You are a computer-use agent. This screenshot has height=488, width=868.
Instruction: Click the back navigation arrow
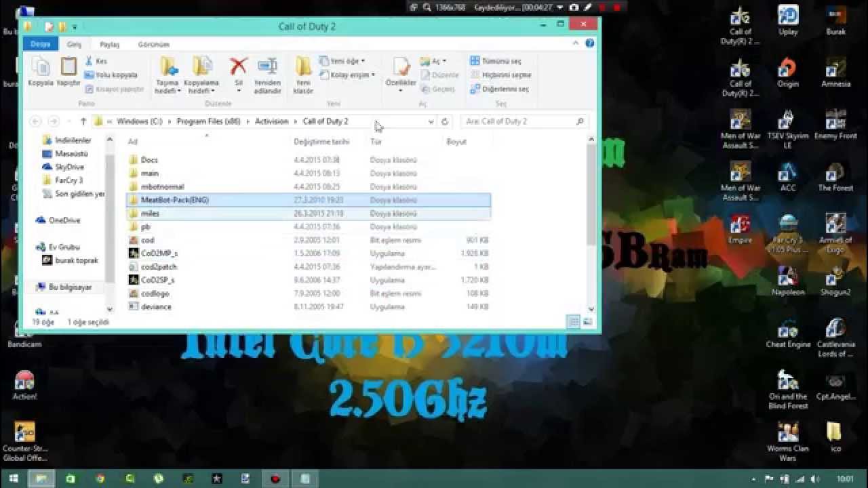(x=36, y=121)
